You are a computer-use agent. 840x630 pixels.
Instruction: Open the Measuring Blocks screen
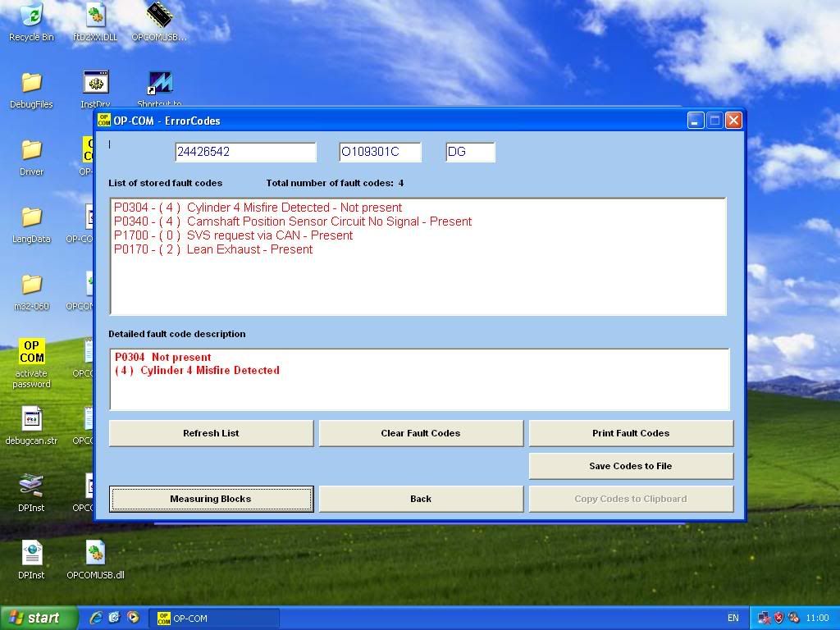211,499
